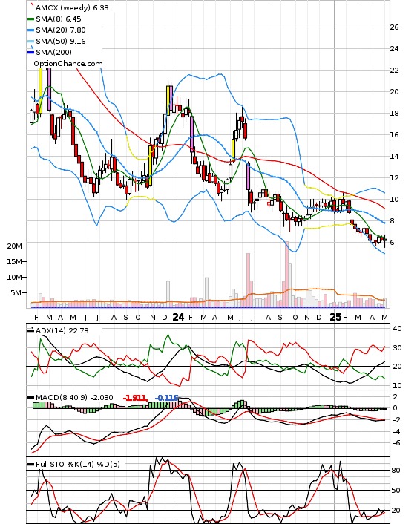This screenshot has width=420, height=524.
Task: Click the blue SMA(20) legend swatch
Action: [30, 30]
